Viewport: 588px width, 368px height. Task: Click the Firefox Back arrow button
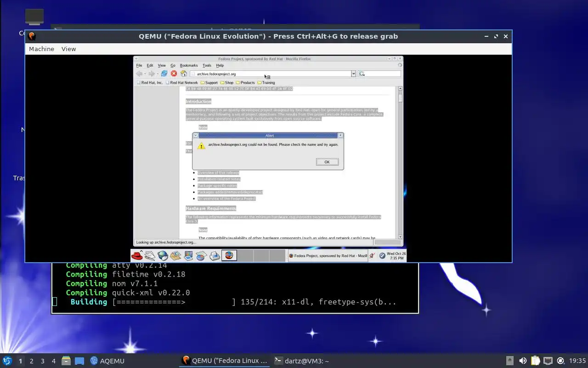pyautogui.click(x=139, y=74)
